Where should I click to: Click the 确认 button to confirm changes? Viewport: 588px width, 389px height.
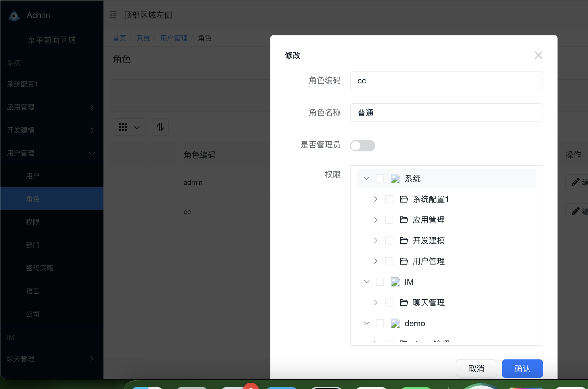[522, 369]
